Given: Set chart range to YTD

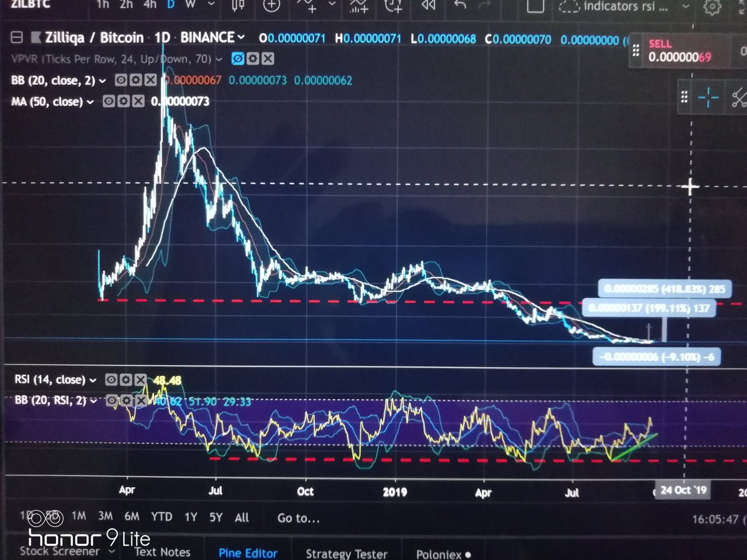Looking at the screenshot, I should [161, 517].
